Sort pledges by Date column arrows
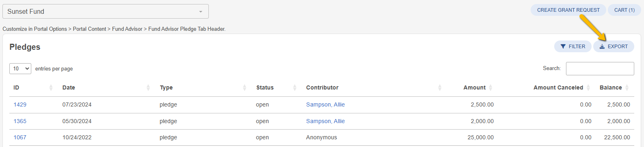Viewport: 644px width, 147px height. click(x=148, y=87)
